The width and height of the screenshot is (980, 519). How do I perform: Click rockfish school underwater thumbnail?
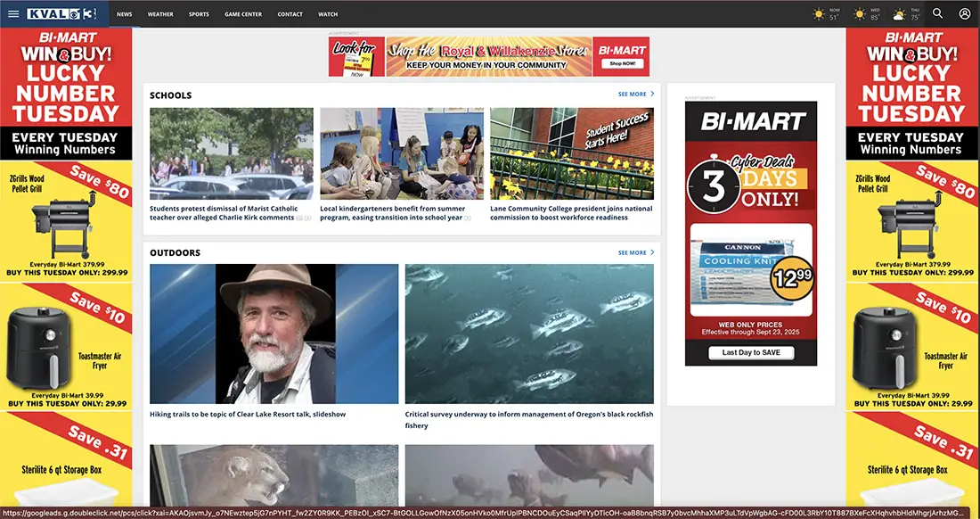(x=529, y=334)
